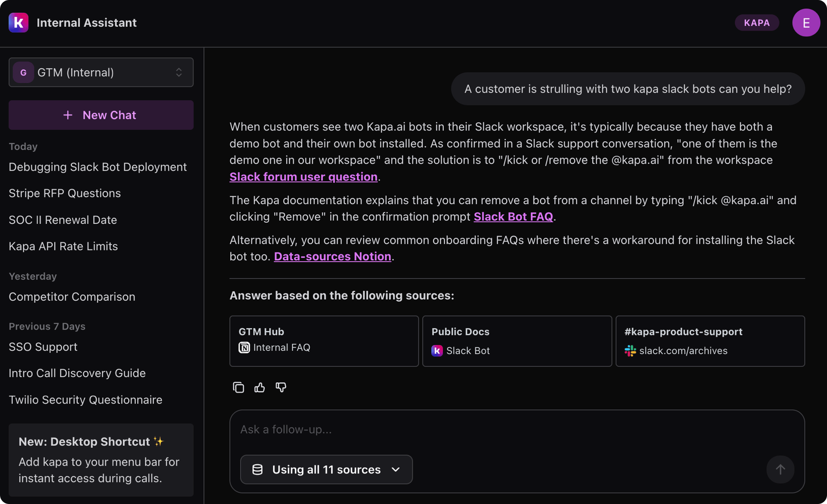Click the Kapa logo icon in header
Screen dimensions: 827x504
19,22
